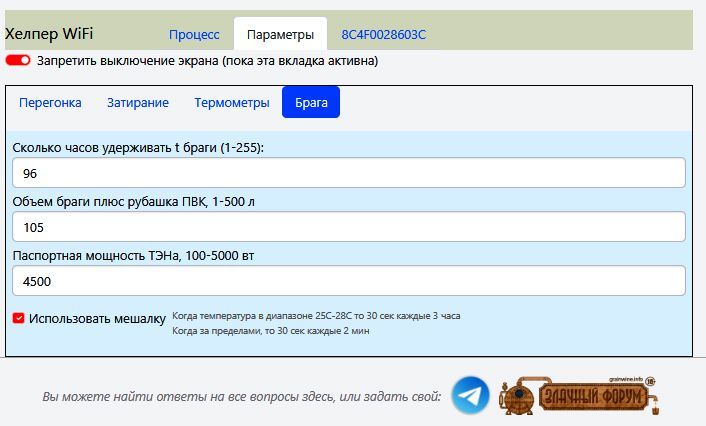Focus the braga volume field with 105
Image resolution: width=706 pixels, height=426 pixels.
coord(349,227)
